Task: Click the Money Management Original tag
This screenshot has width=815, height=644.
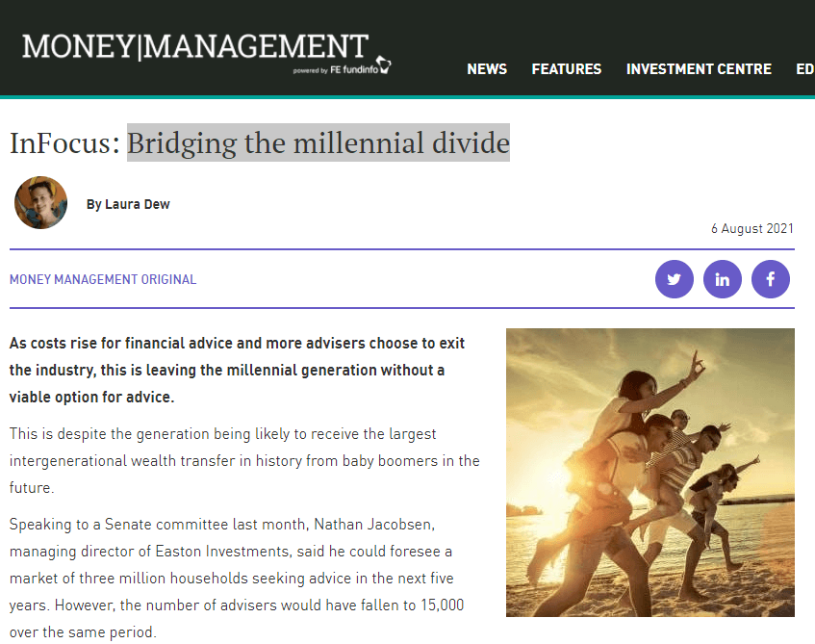Action: click(x=103, y=279)
